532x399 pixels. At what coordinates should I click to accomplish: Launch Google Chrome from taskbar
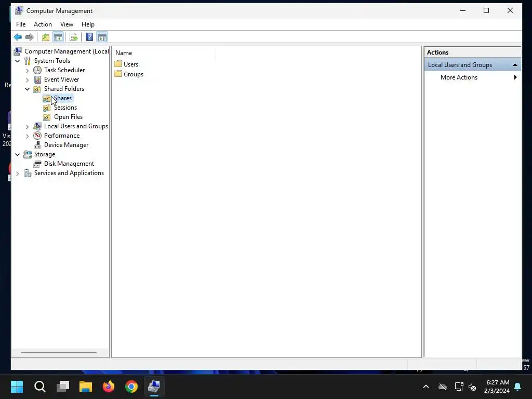pyautogui.click(x=131, y=387)
